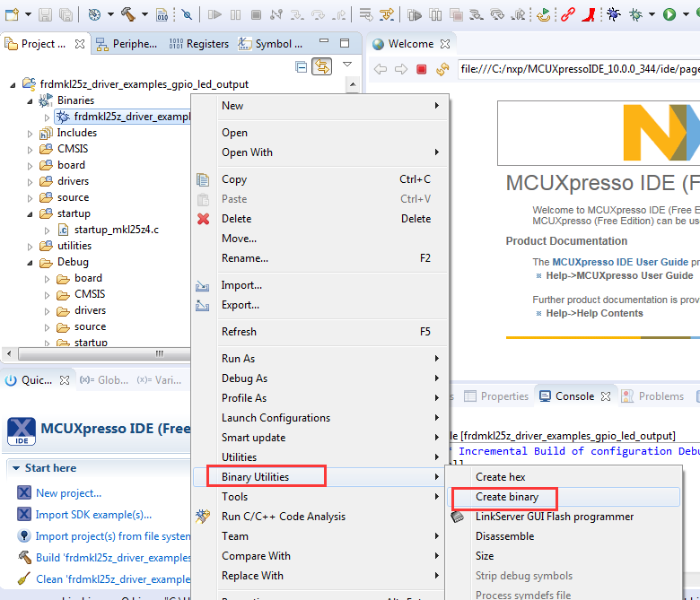Screen dimensions: 700x600
Task: Click the Resume debug toolbar icon
Action: click(214, 14)
